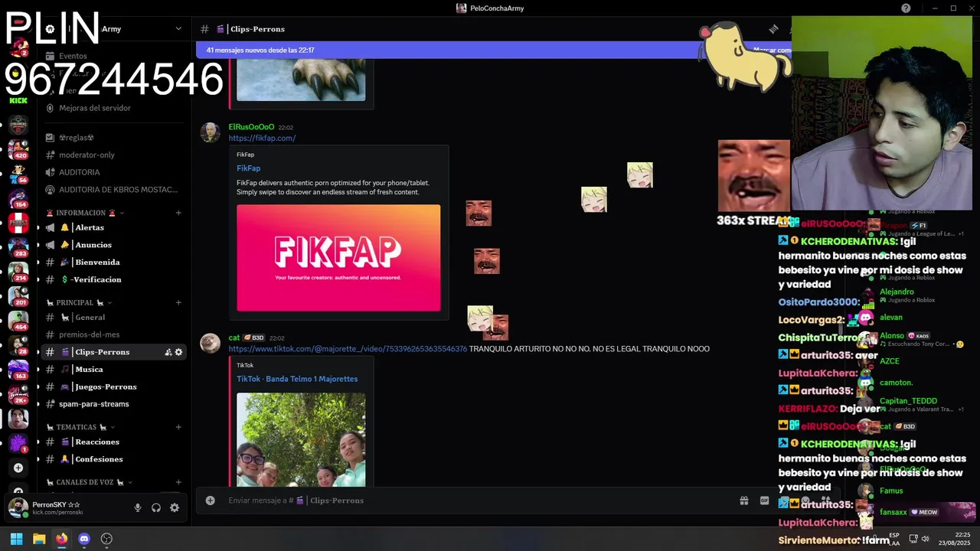Open the Musica channel

pyautogui.click(x=89, y=369)
